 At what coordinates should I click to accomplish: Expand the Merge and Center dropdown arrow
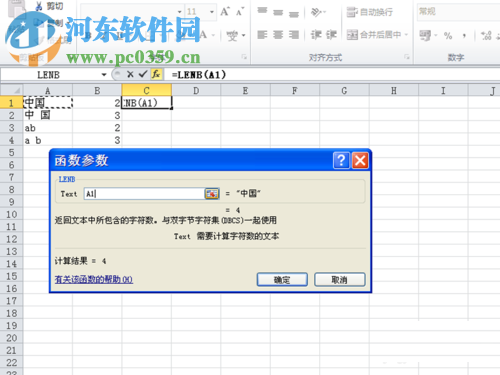point(406,35)
